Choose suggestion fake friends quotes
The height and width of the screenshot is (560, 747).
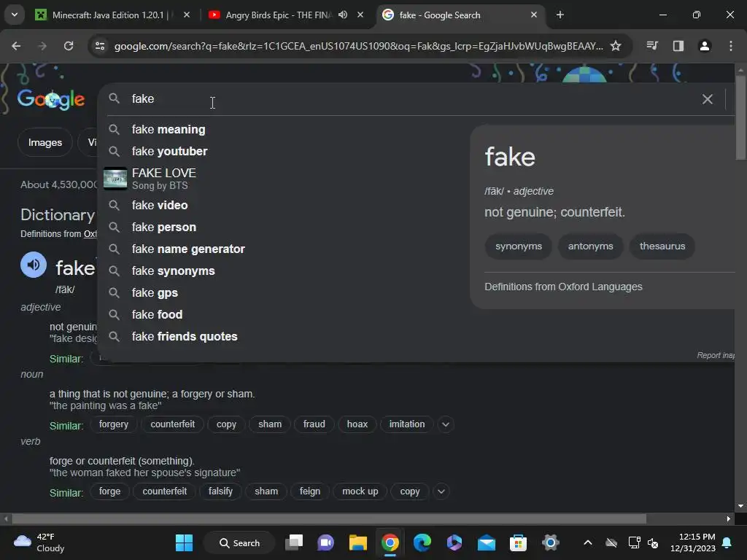pos(185,337)
